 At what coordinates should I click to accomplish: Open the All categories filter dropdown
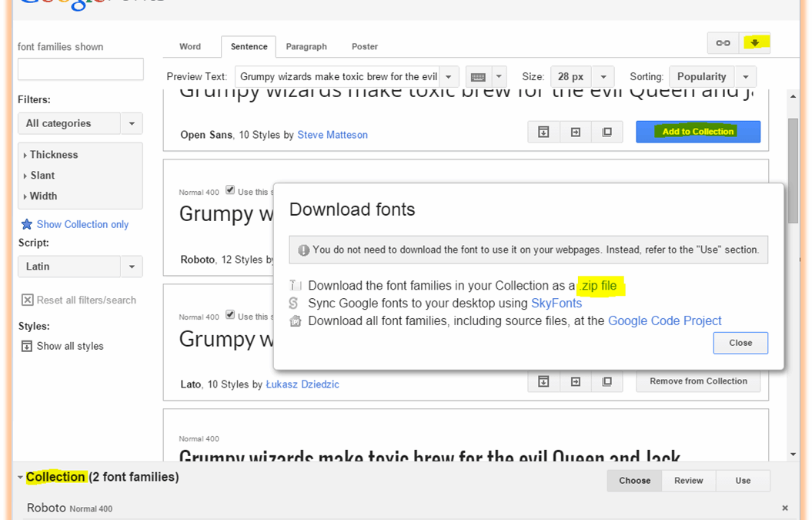click(80, 123)
